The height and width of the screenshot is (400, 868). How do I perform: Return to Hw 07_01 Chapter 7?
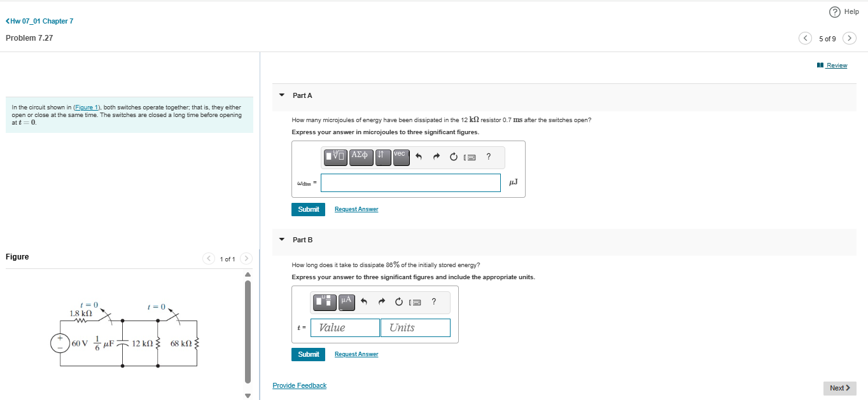point(39,21)
